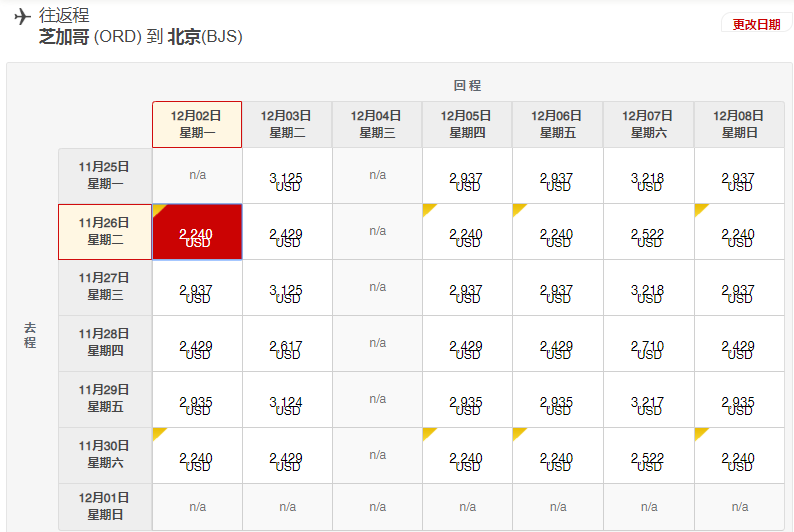Pick 2,522 USD fare for 11月26日 and 12月07日
794x532 pixels.
[x=649, y=232]
